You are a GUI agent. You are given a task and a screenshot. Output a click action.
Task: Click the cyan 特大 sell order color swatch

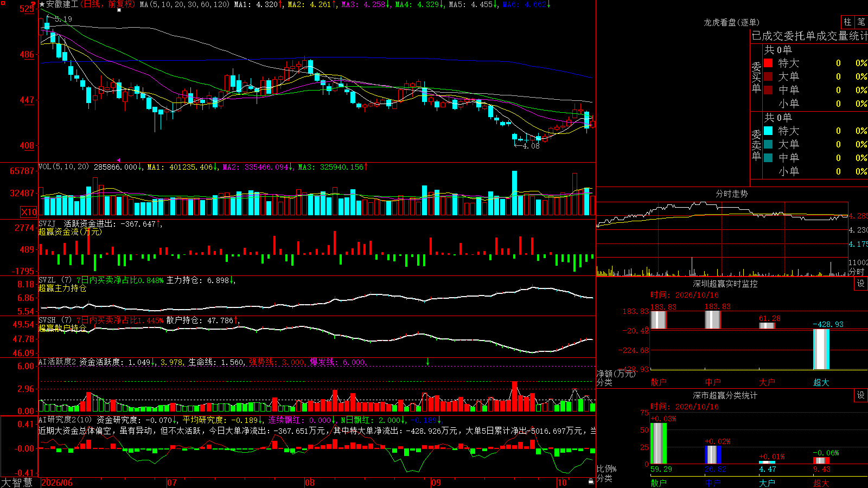768,131
